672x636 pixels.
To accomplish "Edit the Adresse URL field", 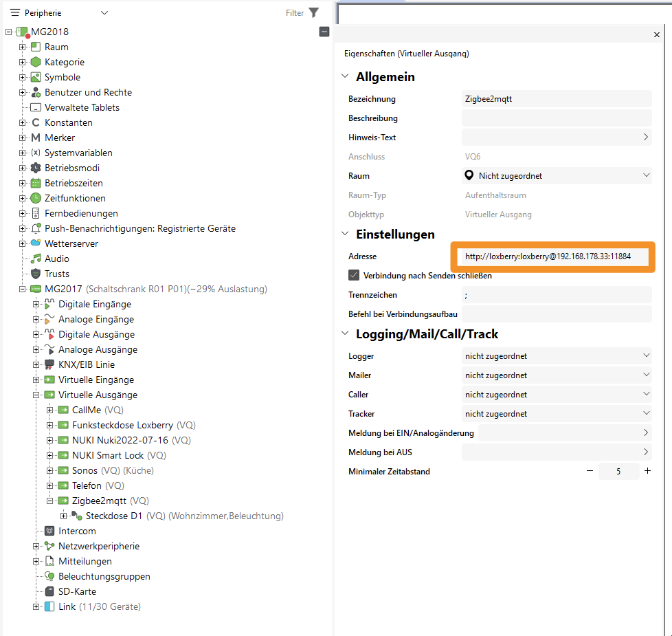I will click(x=552, y=256).
